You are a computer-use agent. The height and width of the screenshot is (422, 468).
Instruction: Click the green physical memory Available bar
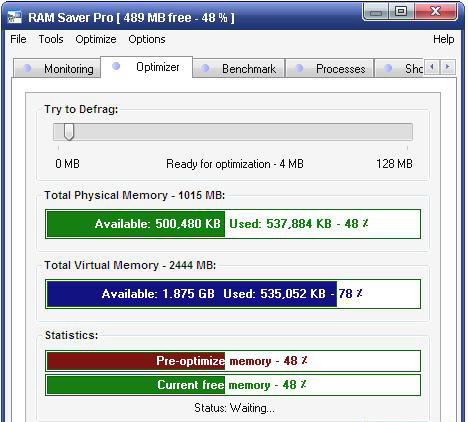pyautogui.click(x=136, y=224)
